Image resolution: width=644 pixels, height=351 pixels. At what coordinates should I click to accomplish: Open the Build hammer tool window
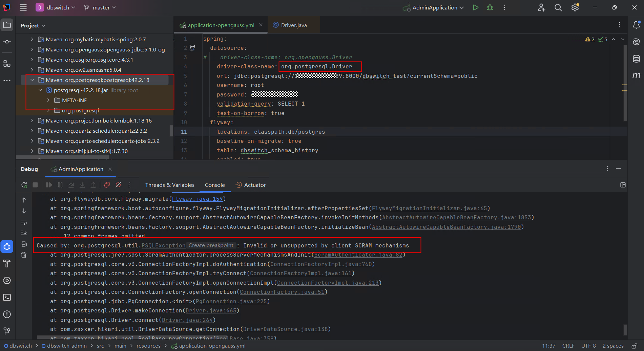(x=7, y=264)
